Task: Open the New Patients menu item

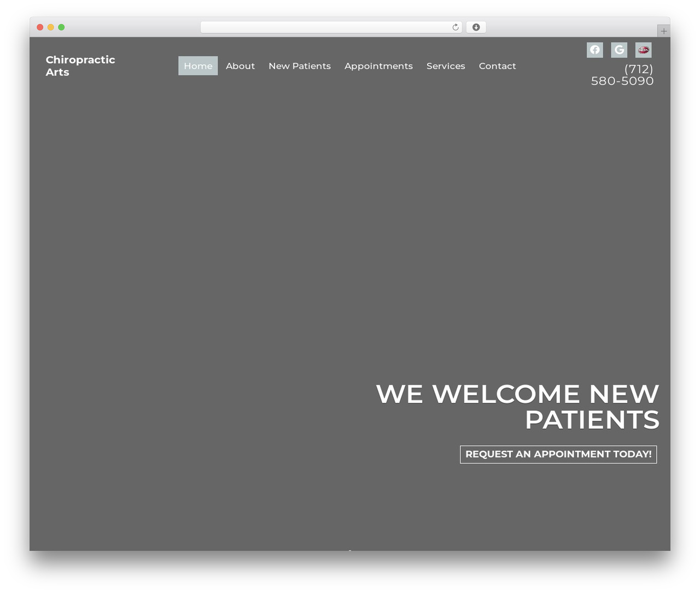Action: pyautogui.click(x=300, y=66)
